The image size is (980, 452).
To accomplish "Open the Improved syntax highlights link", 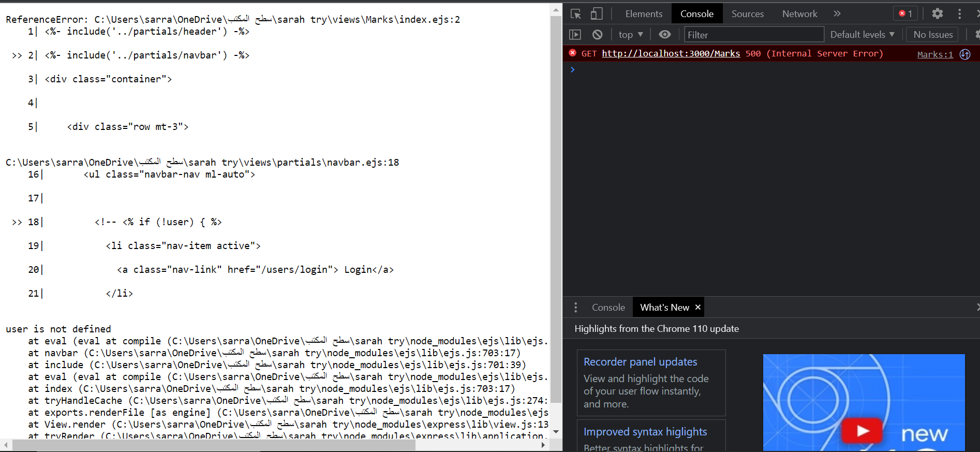I will coord(645,432).
